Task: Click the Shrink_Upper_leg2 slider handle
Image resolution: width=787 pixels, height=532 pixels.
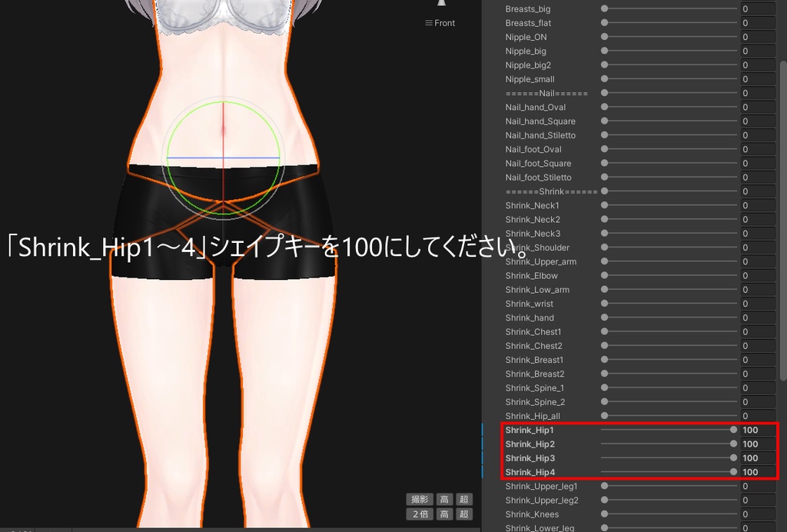Action: [x=604, y=500]
